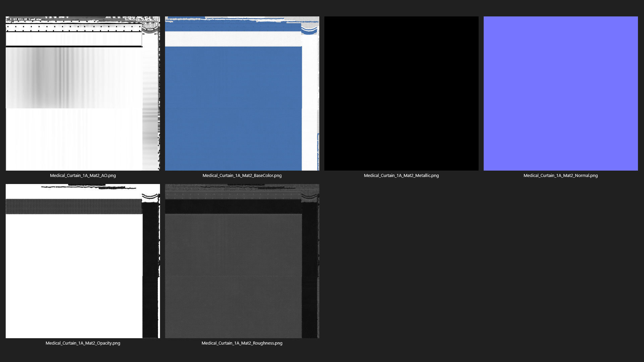
Task: Click the Medical_Curtain_1A_Mat2_Roughness.png filename label
Action: pos(242,343)
